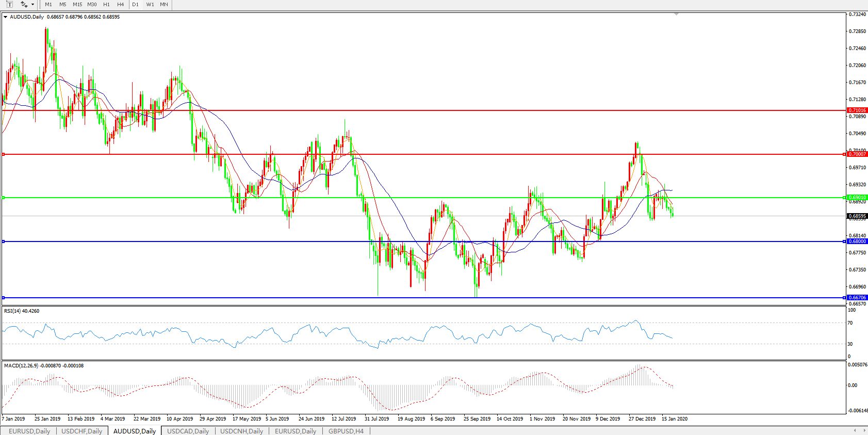Click the chart shift triangle marker
The height and width of the screenshot is (435, 868).
pos(676,14)
